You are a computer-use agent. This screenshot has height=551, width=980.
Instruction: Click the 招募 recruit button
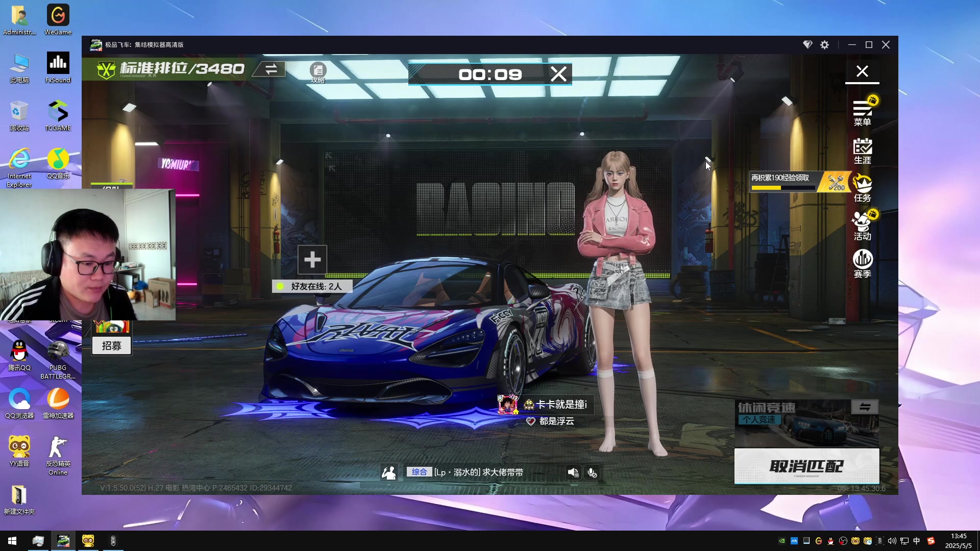pyautogui.click(x=112, y=346)
